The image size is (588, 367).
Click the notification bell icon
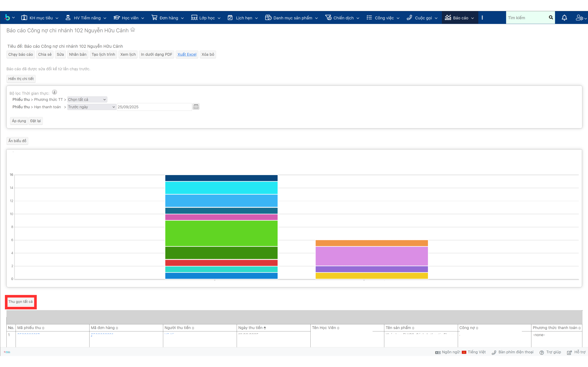(564, 18)
